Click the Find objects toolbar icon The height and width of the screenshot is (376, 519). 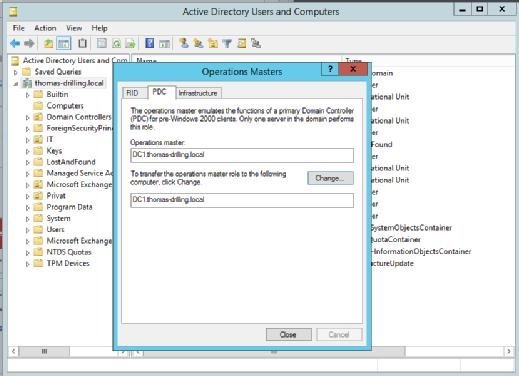242,43
